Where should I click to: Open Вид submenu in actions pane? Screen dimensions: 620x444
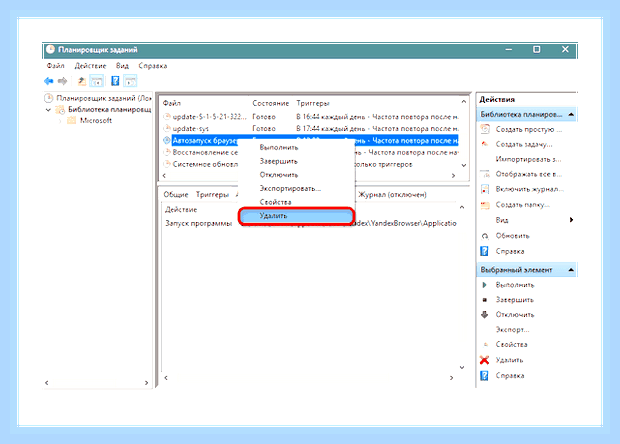click(x=535, y=220)
